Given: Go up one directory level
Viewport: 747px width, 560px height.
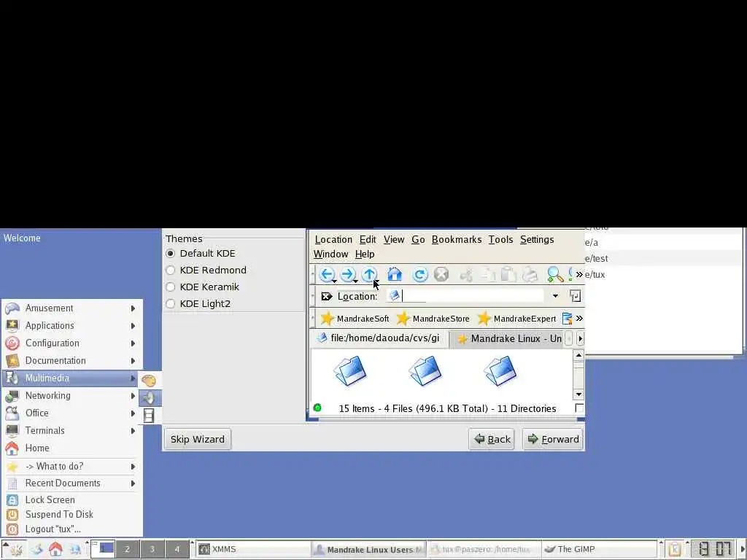Looking at the screenshot, I should [369, 274].
